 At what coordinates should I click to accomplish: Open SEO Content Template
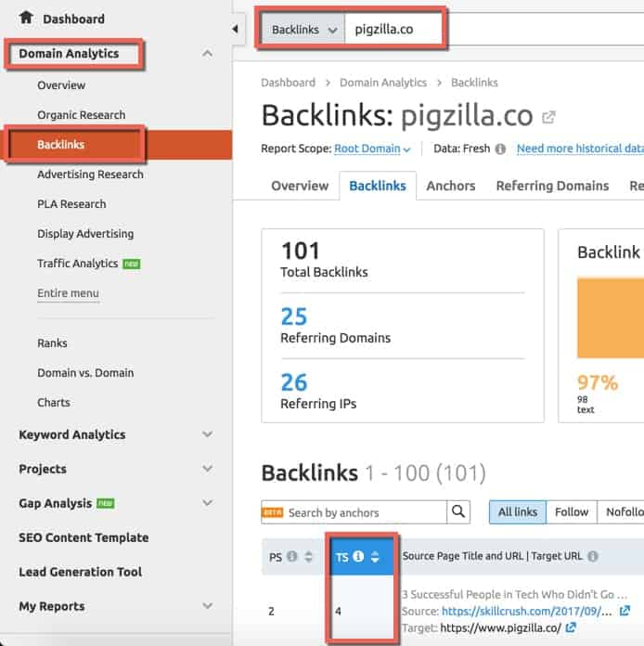(x=84, y=537)
